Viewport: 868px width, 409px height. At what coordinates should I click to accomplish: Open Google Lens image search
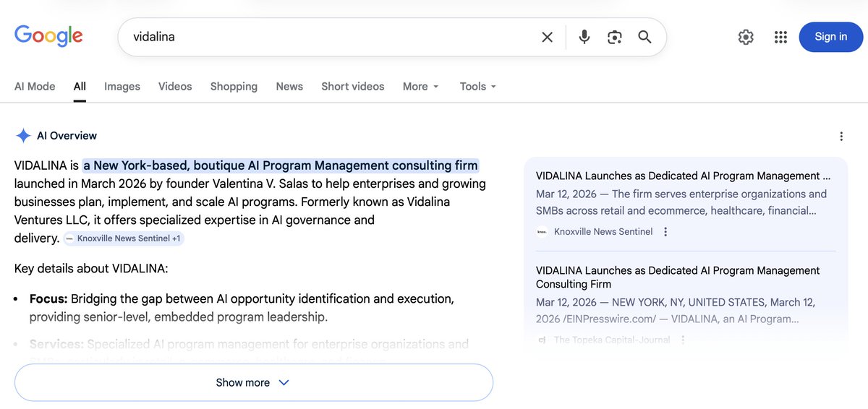pos(615,37)
